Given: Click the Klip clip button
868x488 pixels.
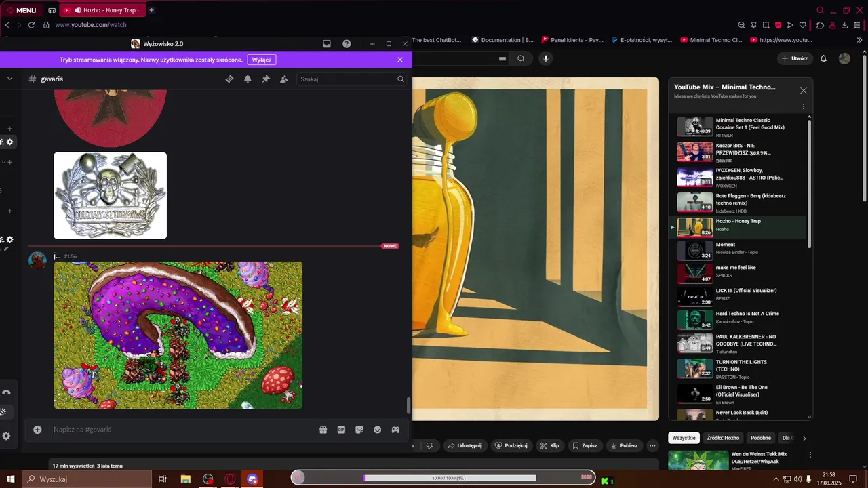Looking at the screenshot, I should coord(550,445).
